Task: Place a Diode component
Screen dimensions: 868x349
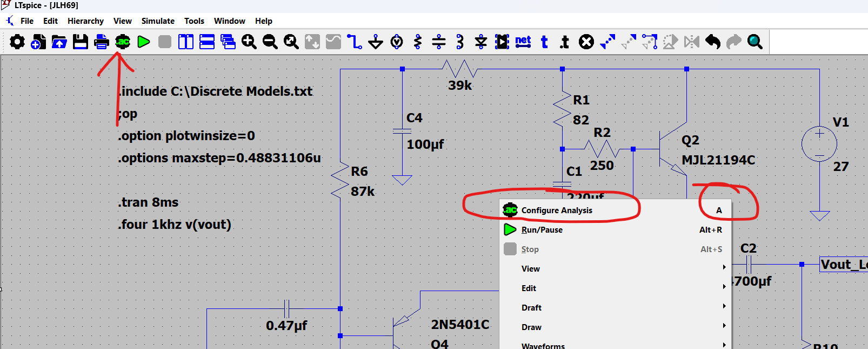Action: [x=481, y=42]
